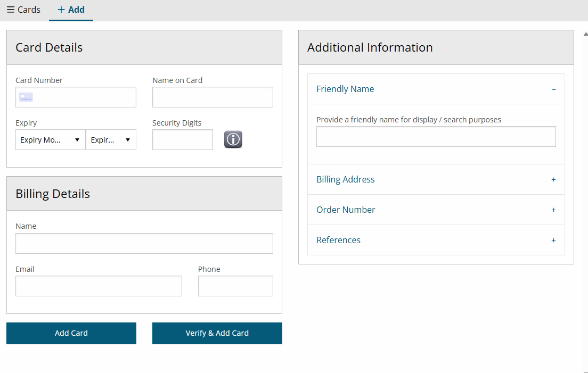The width and height of the screenshot is (588, 373).
Task: Expand the References section
Action: (339, 241)
